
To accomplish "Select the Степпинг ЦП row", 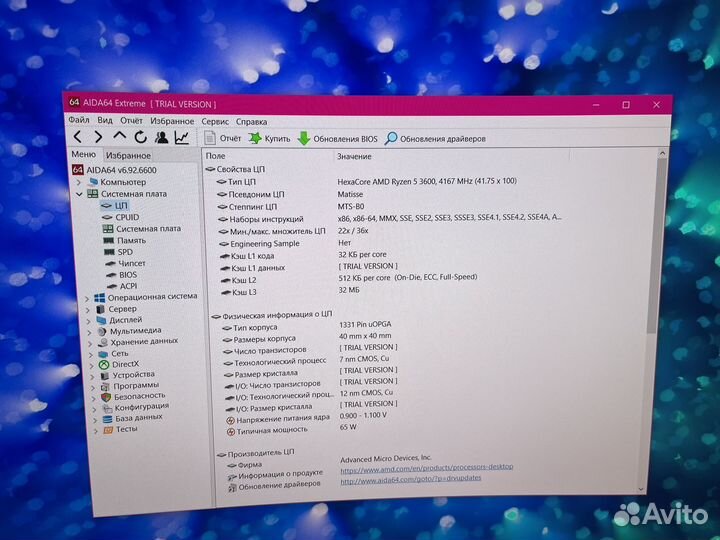I will click(x=291, y=207).
